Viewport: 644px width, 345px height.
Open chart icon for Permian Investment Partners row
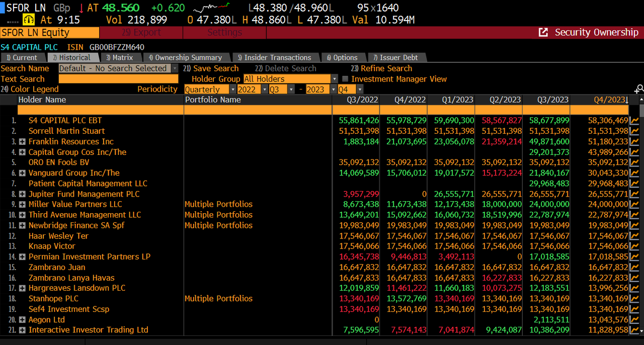(x=634, y=256)
